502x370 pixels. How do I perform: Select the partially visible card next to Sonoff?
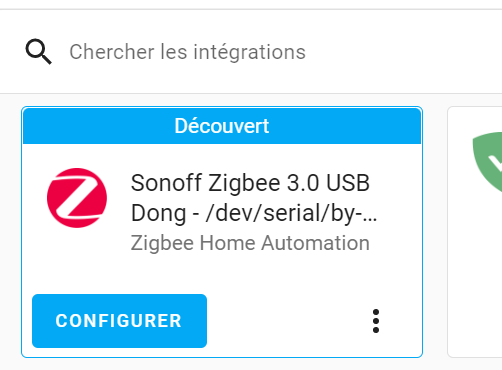coord(475,232)
